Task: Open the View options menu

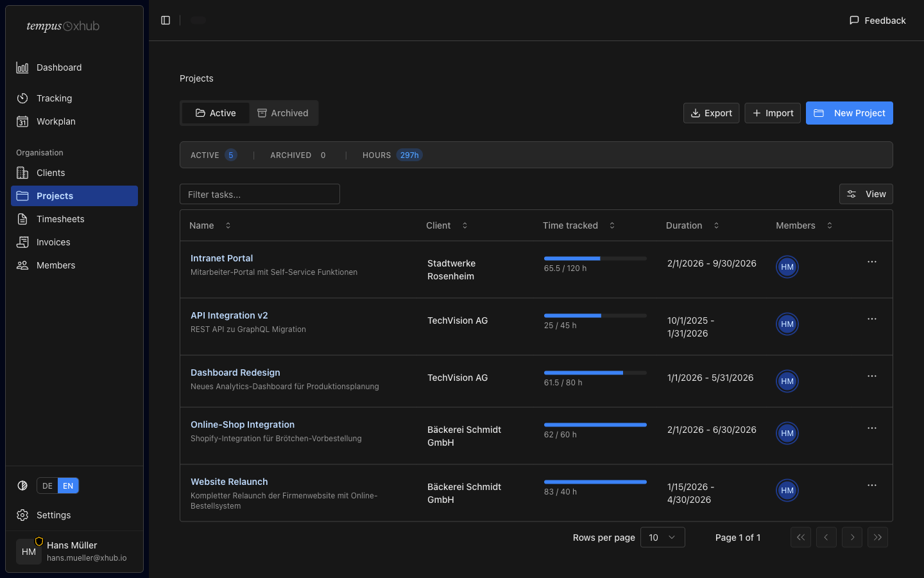Action: coord(866,194)
